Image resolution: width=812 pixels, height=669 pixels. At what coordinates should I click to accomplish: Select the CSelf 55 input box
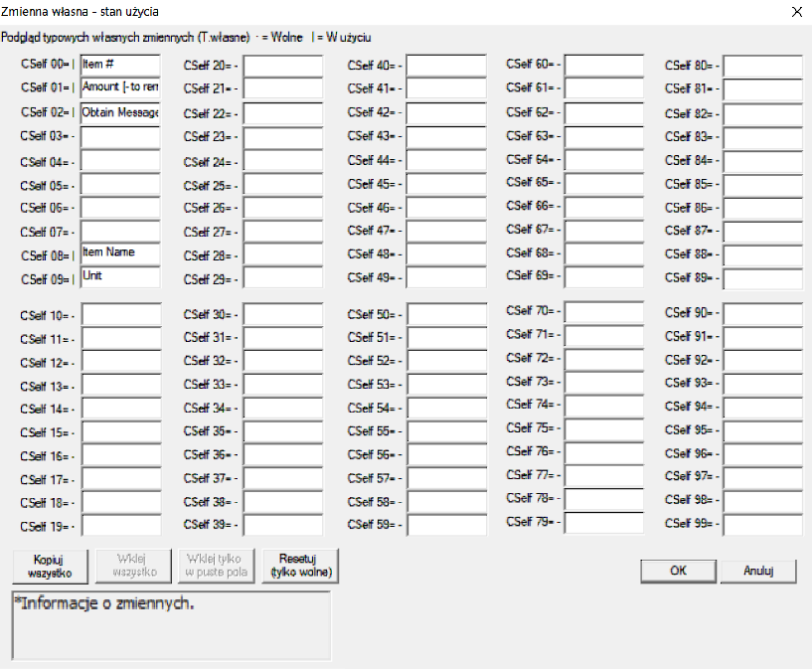446,431
